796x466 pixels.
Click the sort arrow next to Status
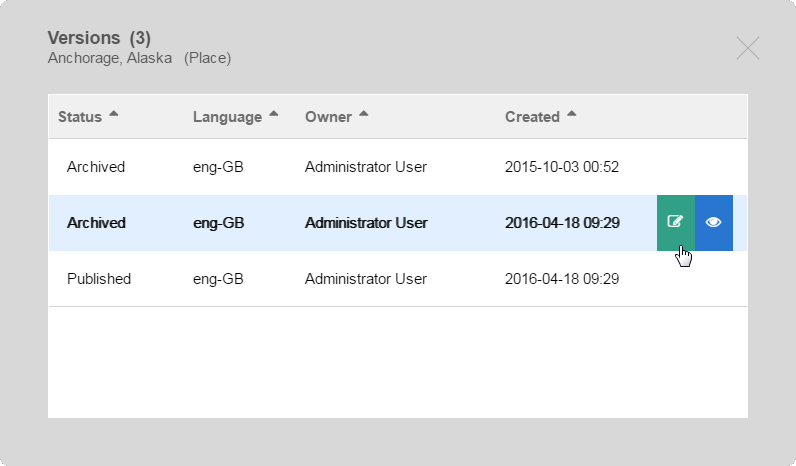114,114
